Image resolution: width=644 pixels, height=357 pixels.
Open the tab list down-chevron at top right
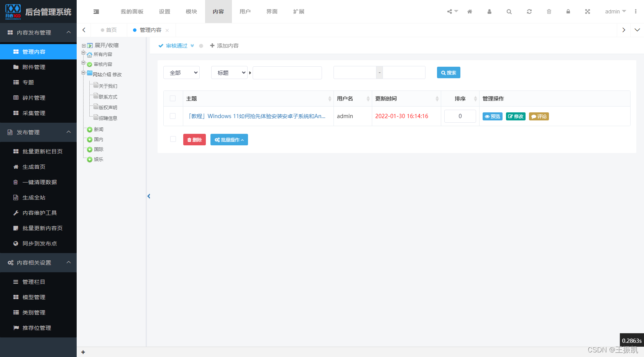tap(637, 30)
